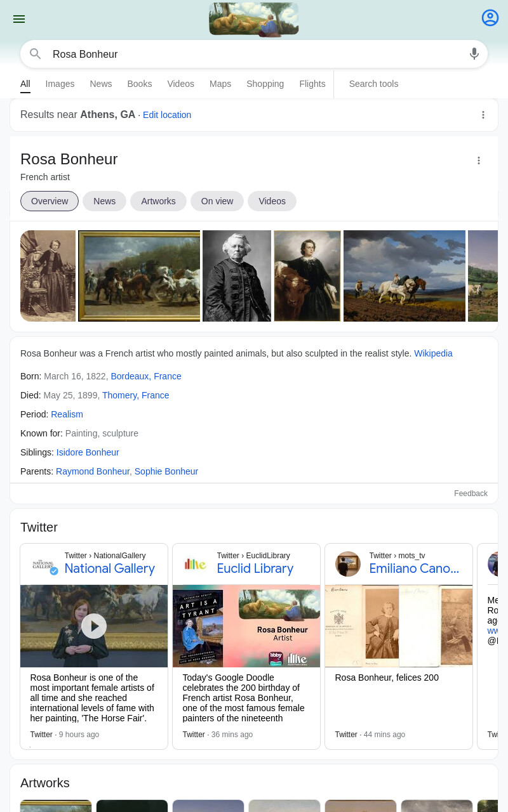Switch to the Videos search tab
Screen dimensions: 508x812
click(x=181, y=84)
